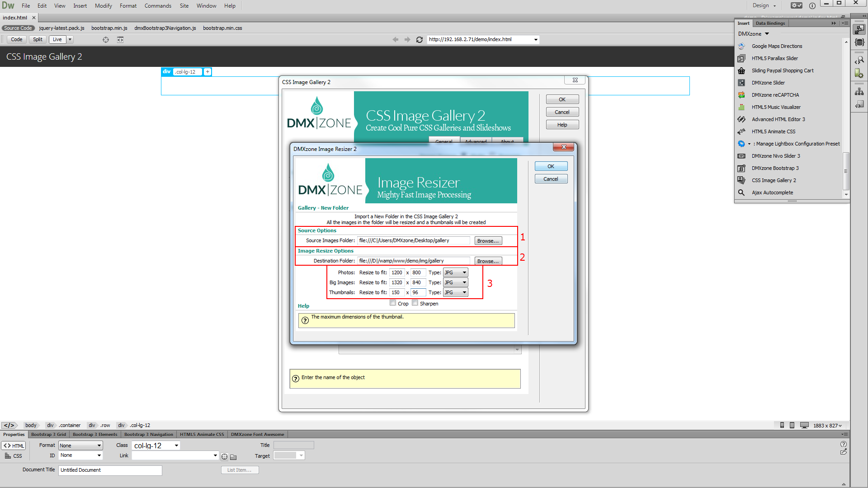Open the ID dropdown in Properties
This screenshot has height=488, width=868.
tap(80, 455)
